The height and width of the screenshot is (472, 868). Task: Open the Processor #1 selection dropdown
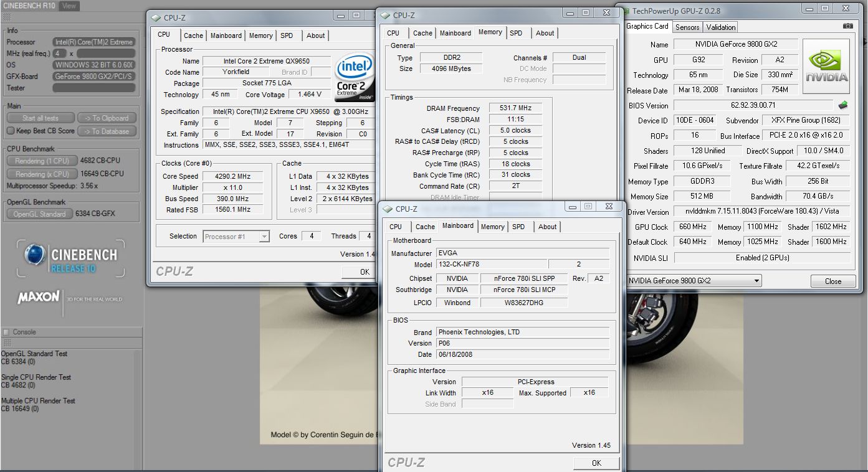264,236
